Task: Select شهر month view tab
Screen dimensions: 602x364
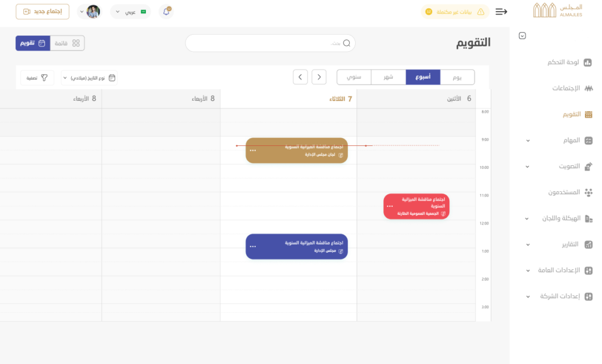Action: pos(389,77)
